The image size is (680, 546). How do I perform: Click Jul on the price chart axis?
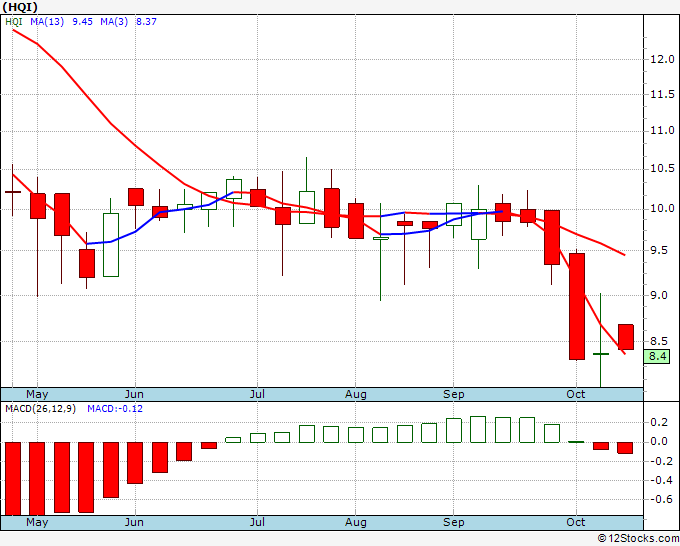click(257, 394)
